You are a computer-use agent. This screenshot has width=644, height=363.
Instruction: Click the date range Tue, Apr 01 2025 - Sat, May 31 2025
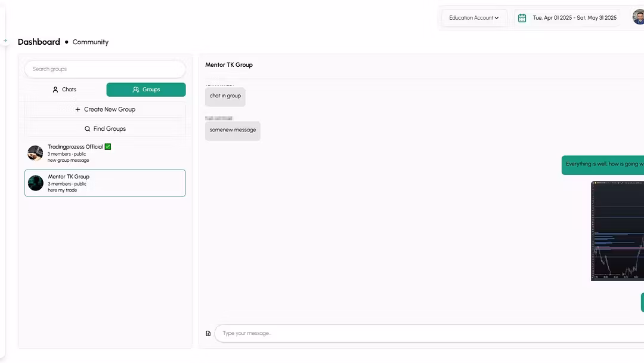(x=574, y=18)
